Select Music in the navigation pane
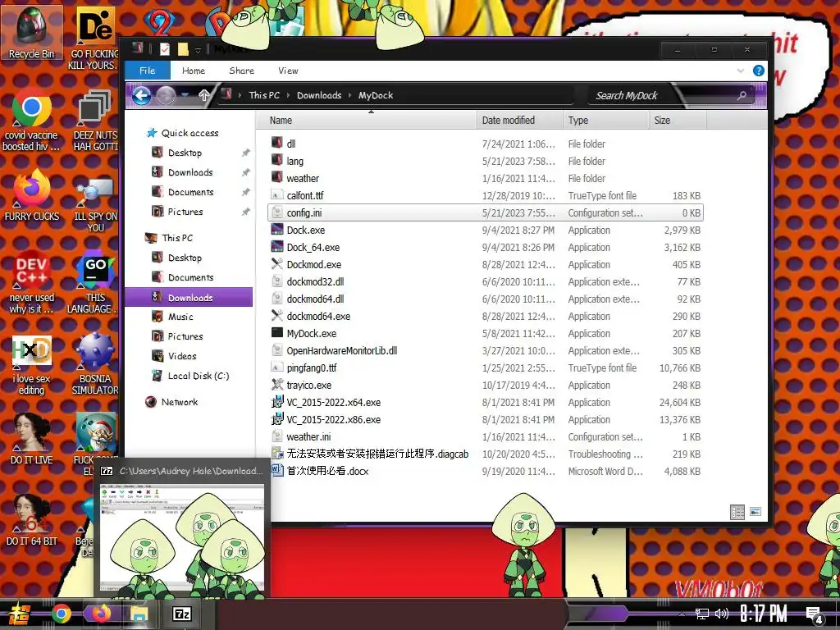 (x=180, y=317)
